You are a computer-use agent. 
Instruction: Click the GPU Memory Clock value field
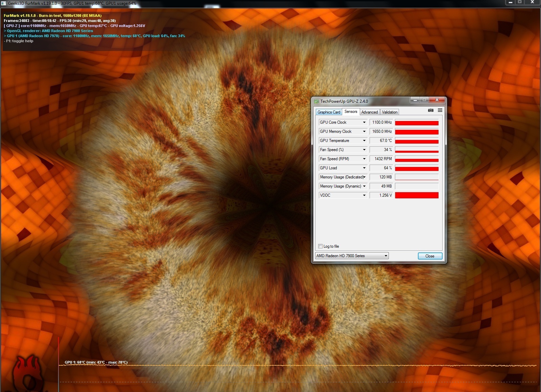coord(381,131)
